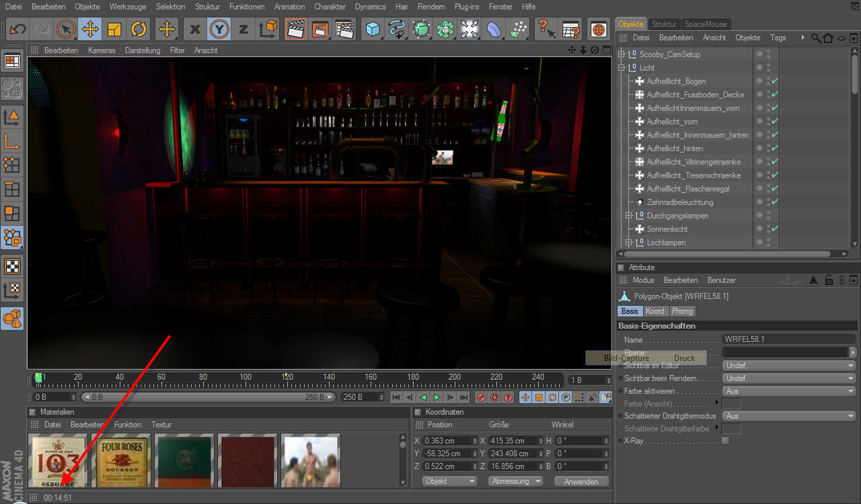Pick the Rotate tool in the top toolbar
This screenshot has width=861, height=504.
coord(139,29)
